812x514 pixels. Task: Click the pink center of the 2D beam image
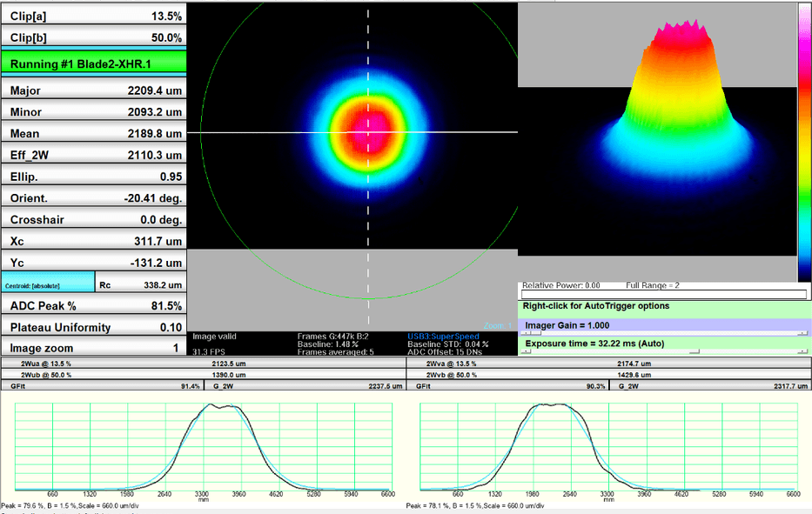click(370, 132)
